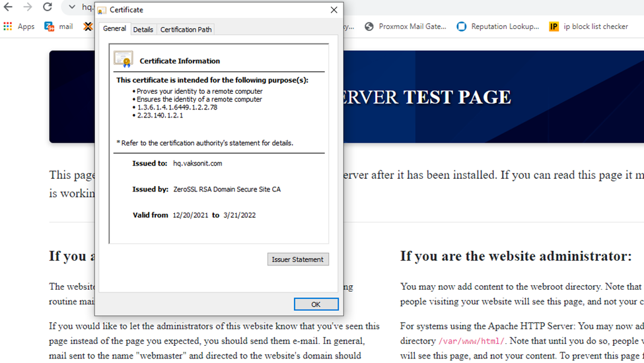
Task: Open the ip block list checker bookmark
Action: tap(589, 26)
